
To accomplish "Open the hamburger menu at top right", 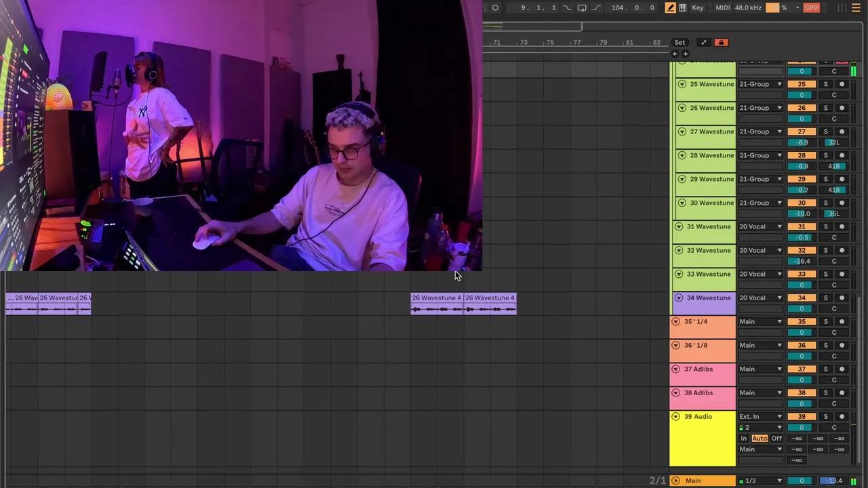I will coord(856,7).
